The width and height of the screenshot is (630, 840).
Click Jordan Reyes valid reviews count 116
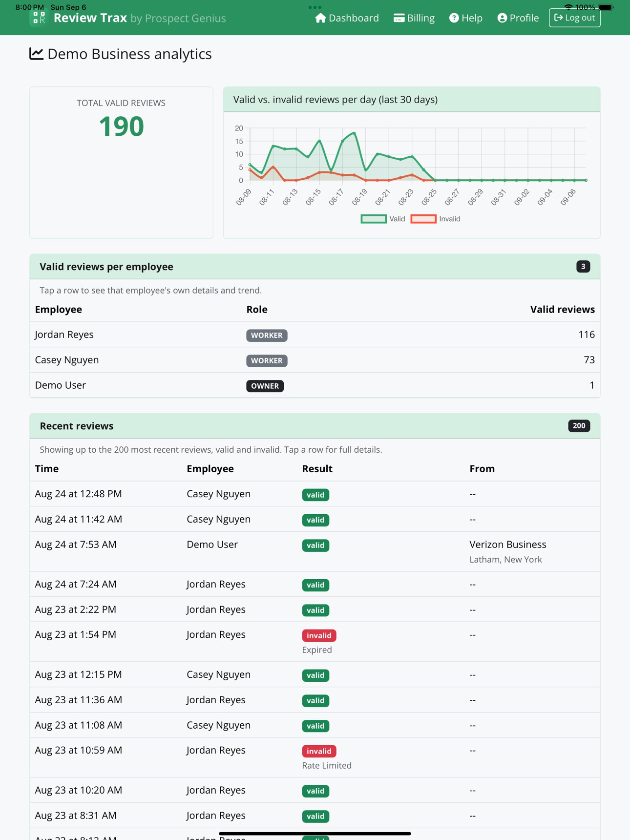pyautogui.click(x=586, y=335)
